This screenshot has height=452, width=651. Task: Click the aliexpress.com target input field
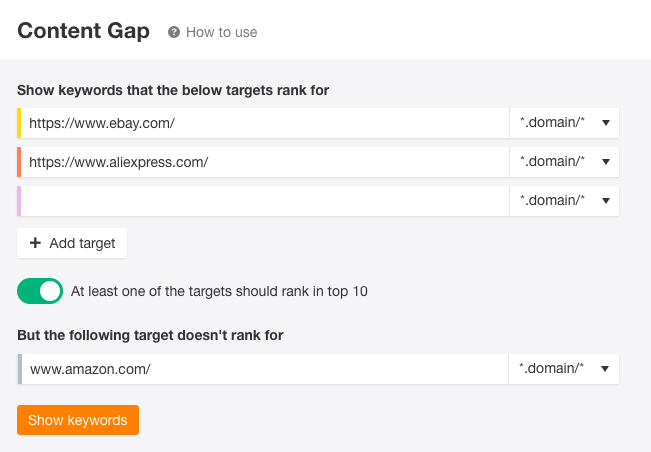click(x=265, y=162)
